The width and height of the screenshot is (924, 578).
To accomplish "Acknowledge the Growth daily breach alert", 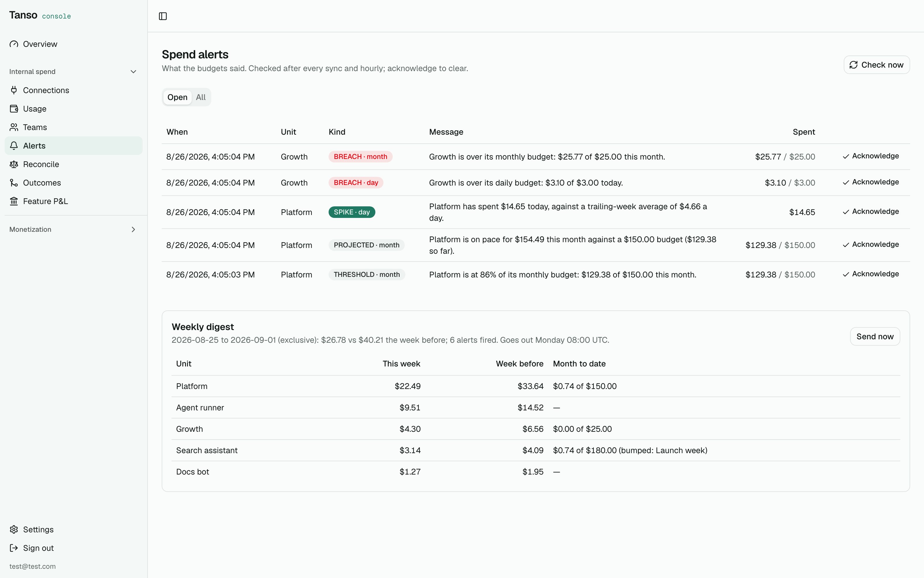I will (x=871, y=182).
